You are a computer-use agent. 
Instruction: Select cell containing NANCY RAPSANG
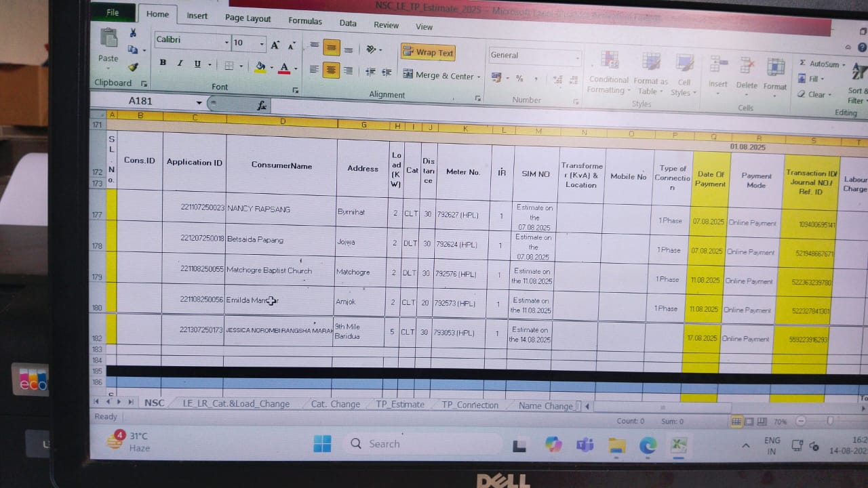tap(279, 208)
